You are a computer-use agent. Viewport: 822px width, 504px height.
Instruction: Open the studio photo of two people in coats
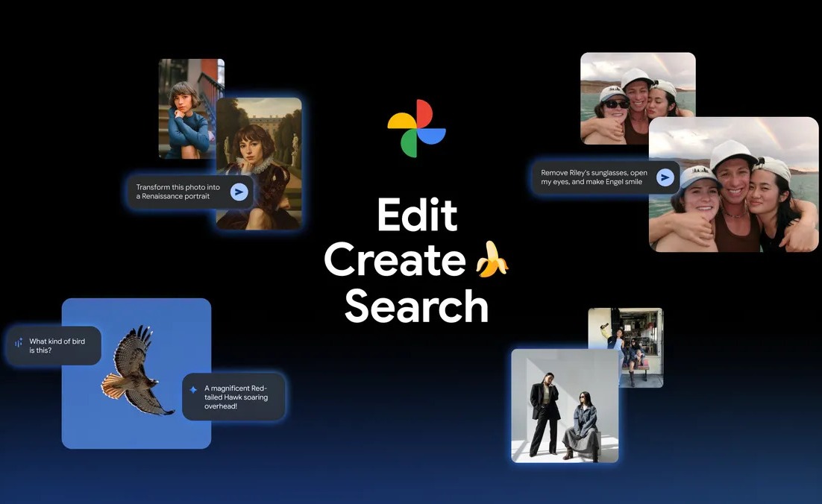pyautogui.click(x=564, y=406)
